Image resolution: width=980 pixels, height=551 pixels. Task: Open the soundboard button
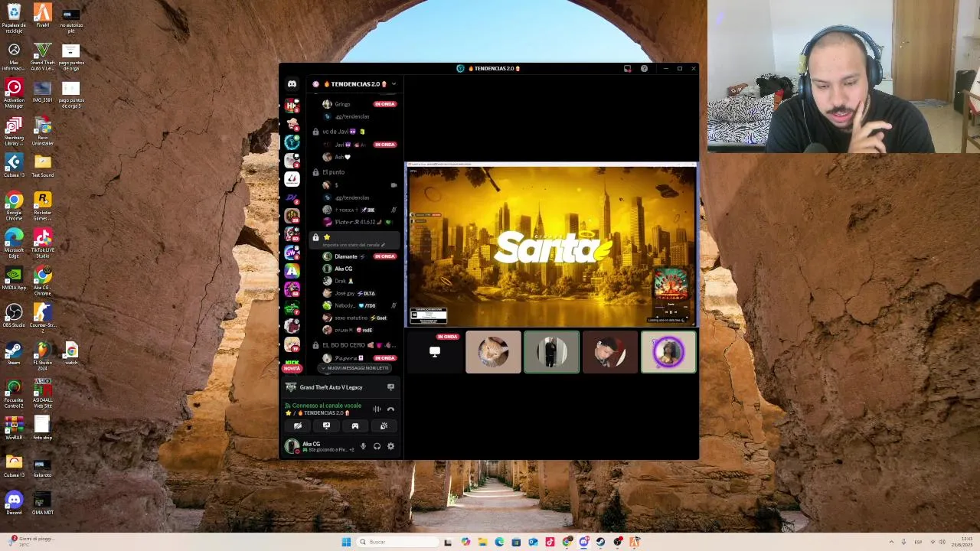pyautogui.click(x=384, y=426)
